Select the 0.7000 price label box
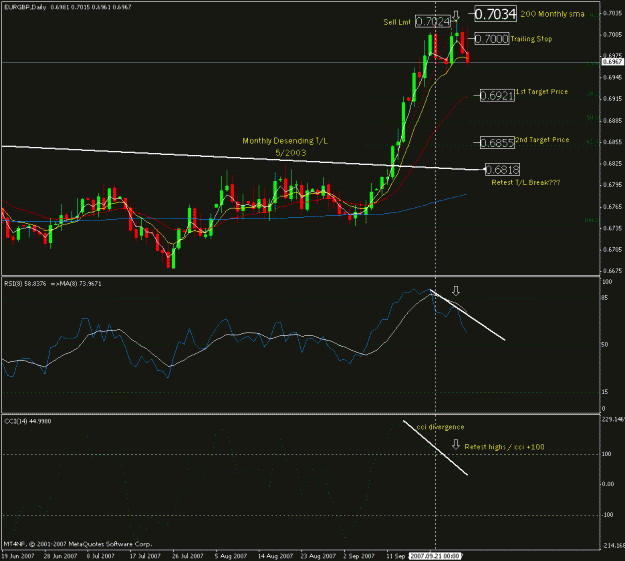 (491, 39)
